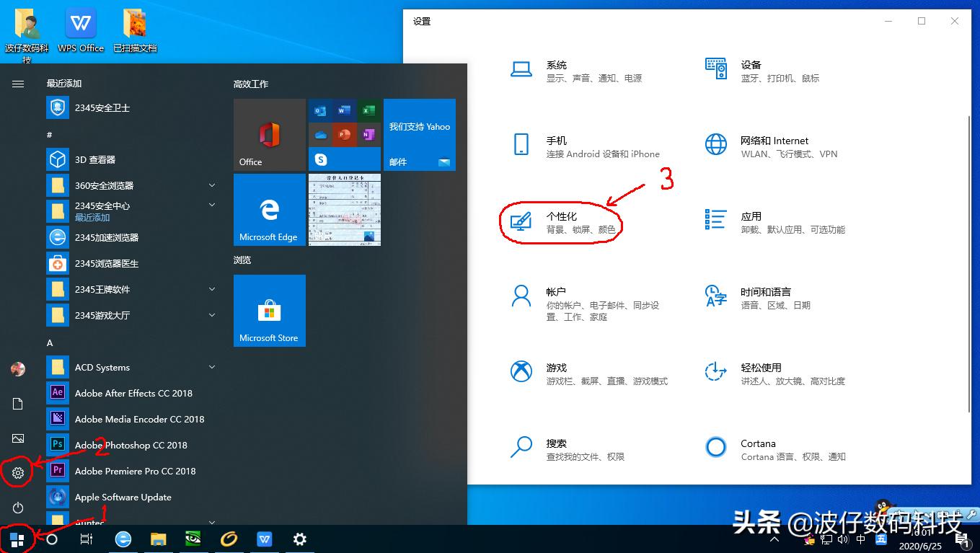Open System settings monitor icon
Image resolution: width=980 pixels, height=553 pixels.
(x=521, y=70)
